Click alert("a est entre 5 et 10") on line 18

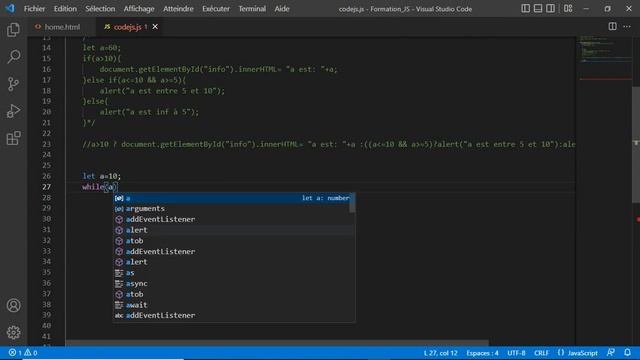point(162,91)
